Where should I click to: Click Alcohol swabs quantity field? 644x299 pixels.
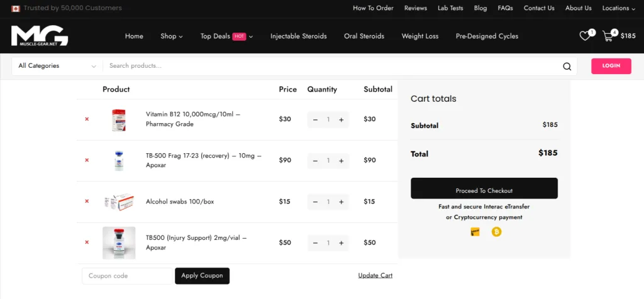328,202
